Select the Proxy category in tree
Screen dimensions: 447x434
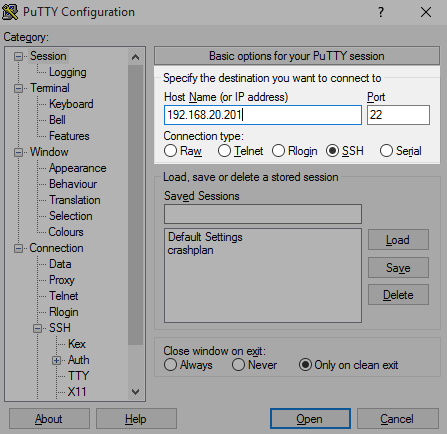(62, 280)
